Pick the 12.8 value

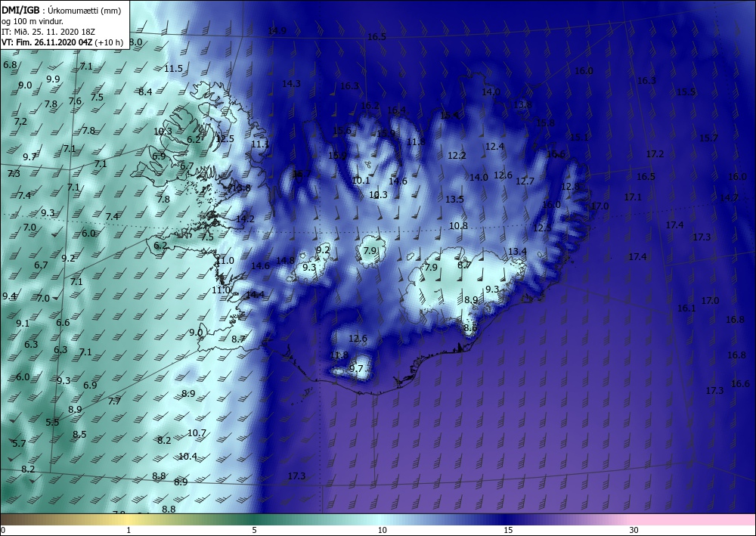570,187
